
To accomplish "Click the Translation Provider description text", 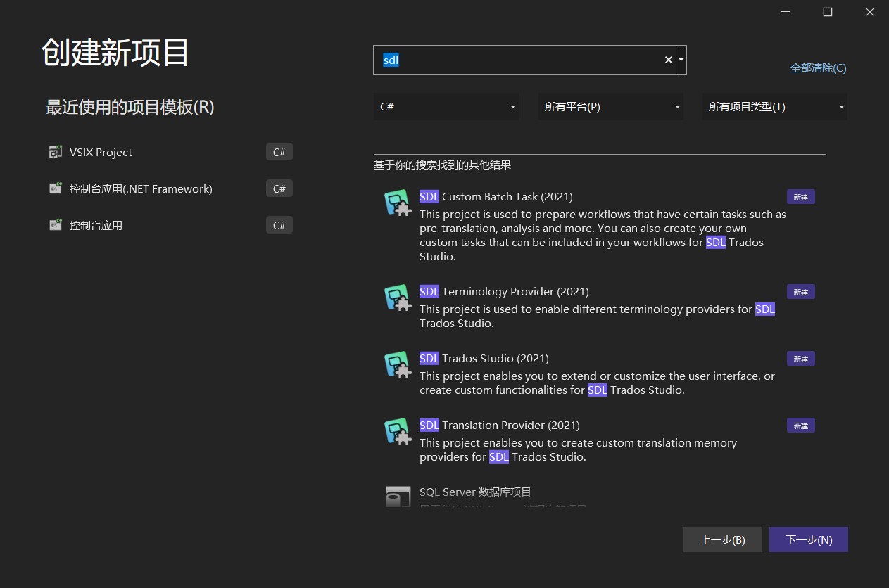I will tap(578, 450).
